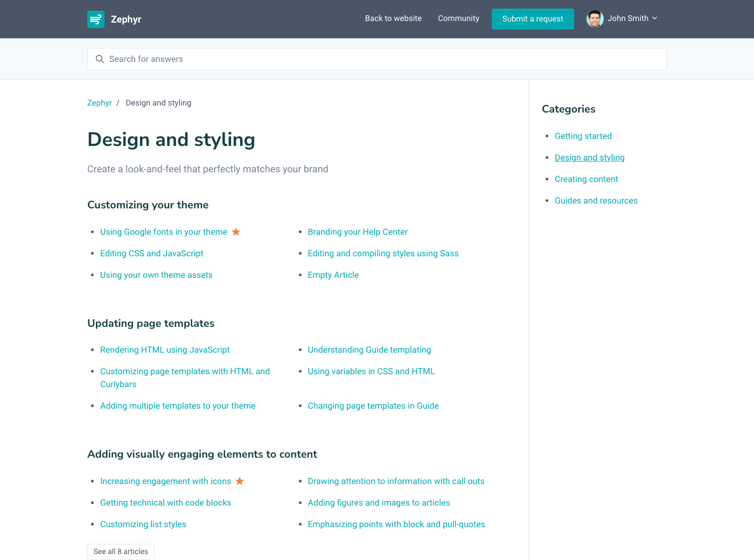Viewport: 754px width, 560px height.
Task: Go to Back to website
Action: coord(393,18)
